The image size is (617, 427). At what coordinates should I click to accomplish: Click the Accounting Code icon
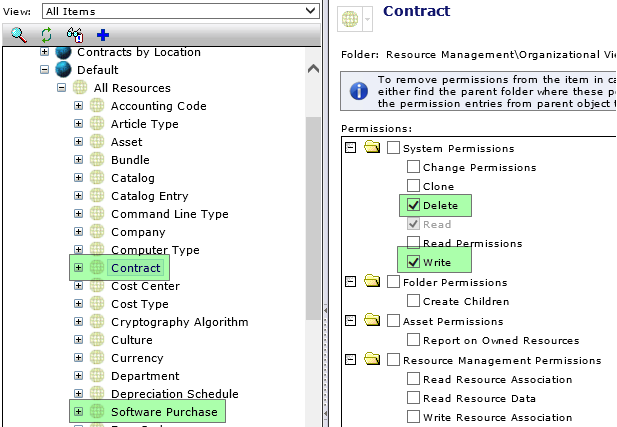click(97, 105)
